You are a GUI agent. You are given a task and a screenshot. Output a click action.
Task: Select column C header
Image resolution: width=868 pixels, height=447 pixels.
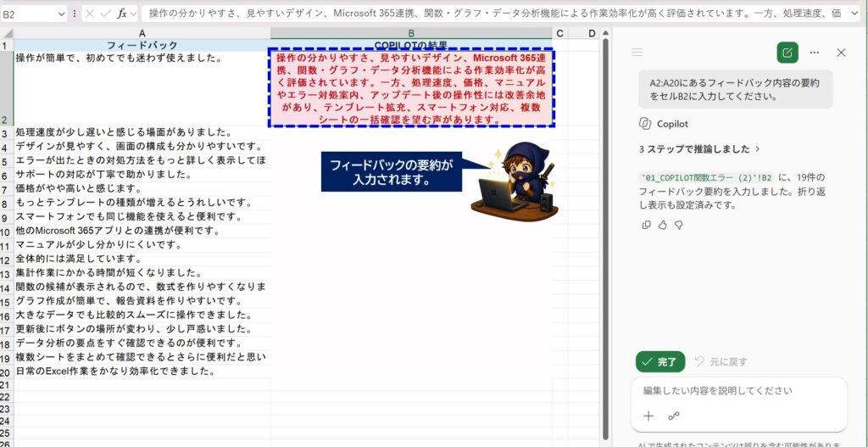[559, 33]
